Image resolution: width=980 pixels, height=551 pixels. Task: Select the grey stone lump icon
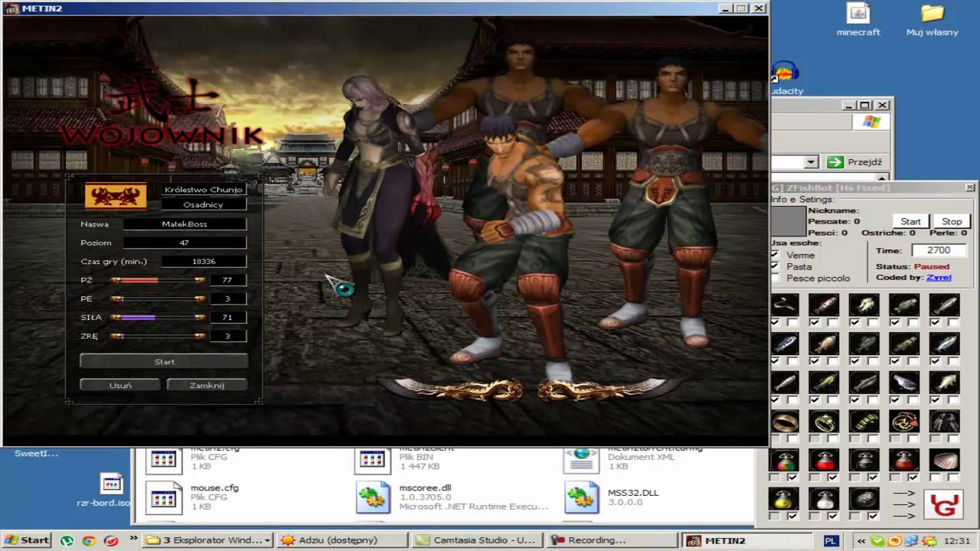(864, 499)
